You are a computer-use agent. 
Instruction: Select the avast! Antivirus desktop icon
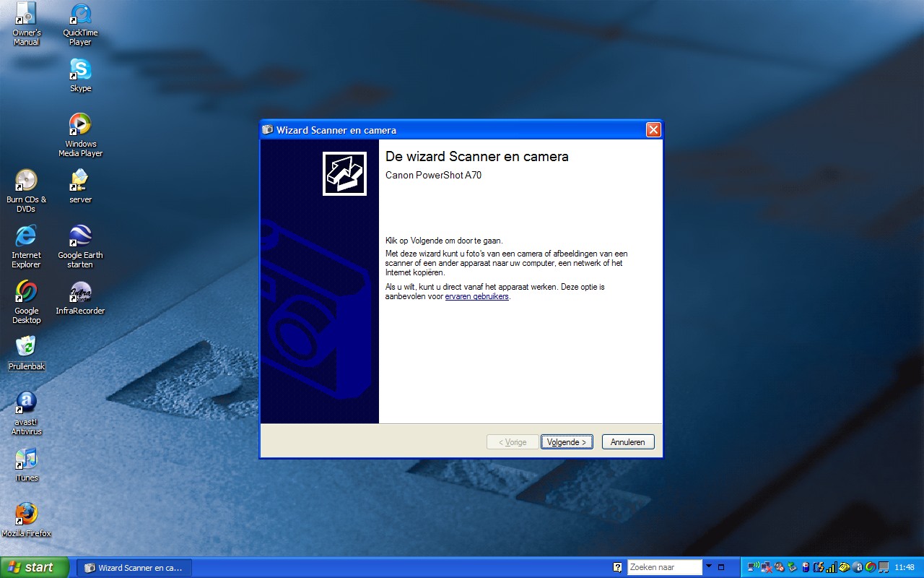(x=26, y=413)
